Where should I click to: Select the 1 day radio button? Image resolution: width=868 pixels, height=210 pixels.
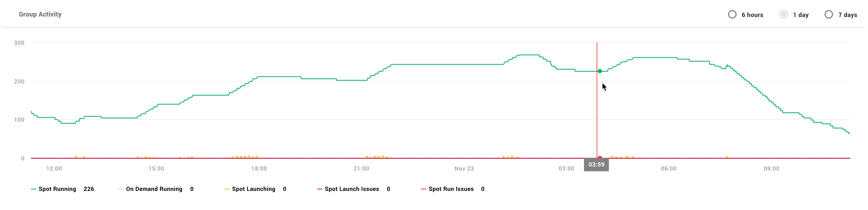click(x=783, y=15)
